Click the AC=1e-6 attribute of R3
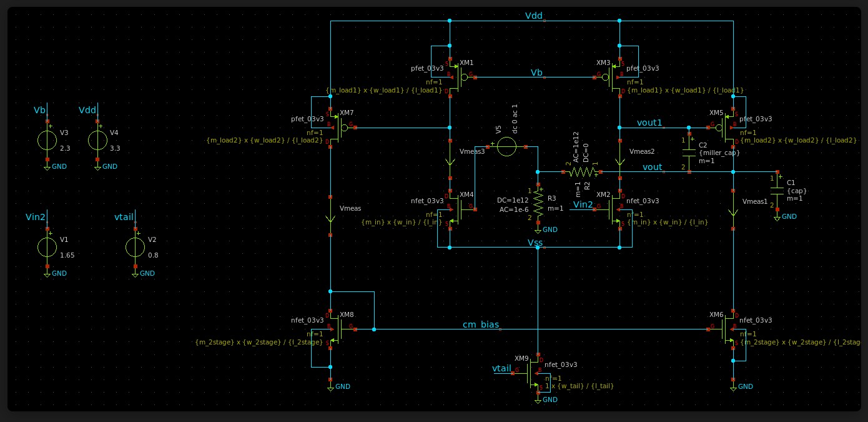Image resolution: width=868 pixels, height=422 pixels. tap(514, 209)
